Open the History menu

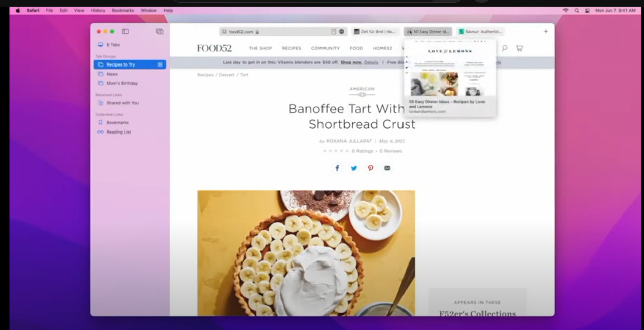[98, 10]
